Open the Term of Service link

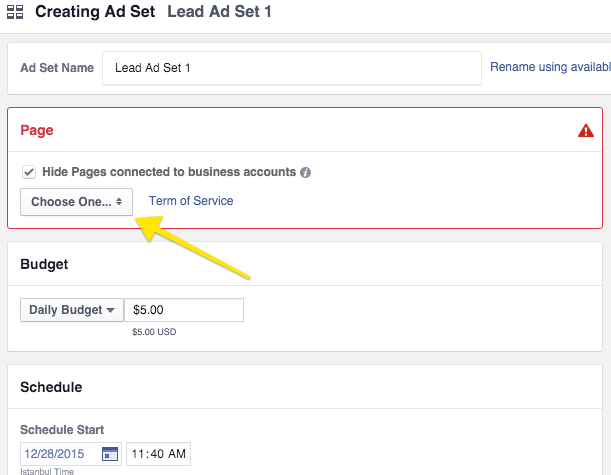coord(191,201)
